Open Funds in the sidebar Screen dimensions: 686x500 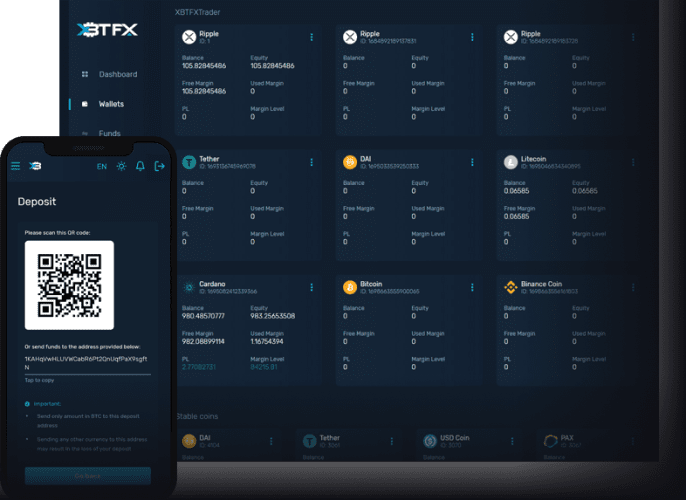click(109, 133)
